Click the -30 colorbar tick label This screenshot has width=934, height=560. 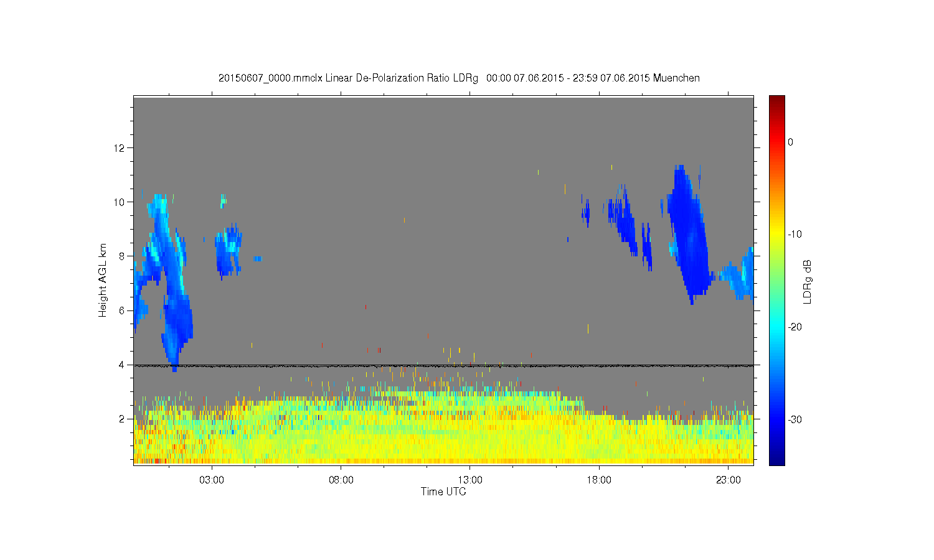[x=795, y=419]
